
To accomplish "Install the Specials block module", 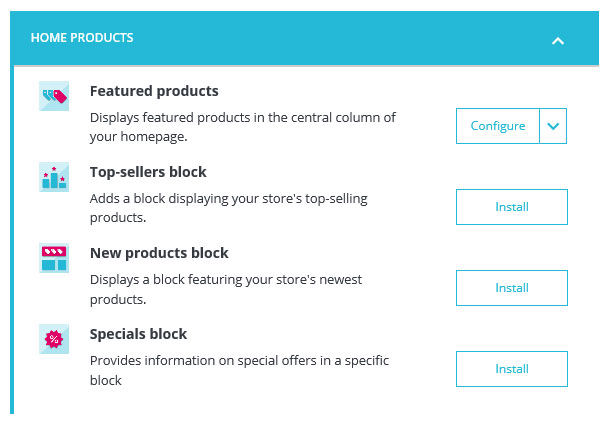I will [512, 369].
